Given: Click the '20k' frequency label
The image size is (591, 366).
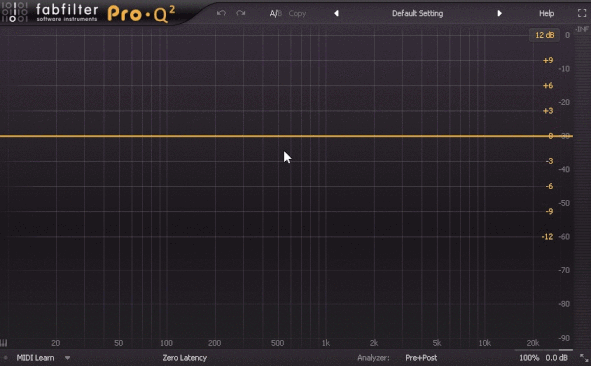Looking at the screenshot, I should point(533,343).
